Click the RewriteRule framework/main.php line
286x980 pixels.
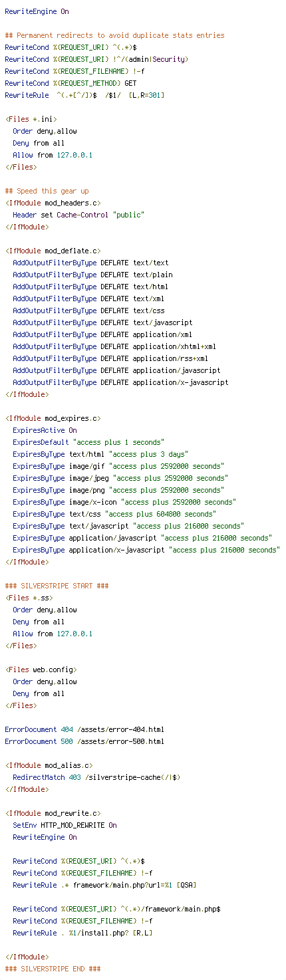pyautogui.click(x=104, y=885)
